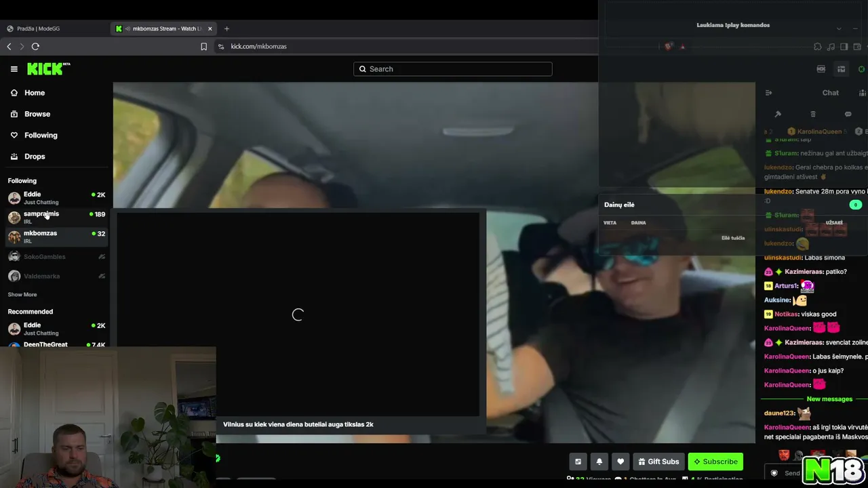Click the Gift Subs button
Viewport: 868px width, 488px height.
pyautogui.click(x=658, y=462)
